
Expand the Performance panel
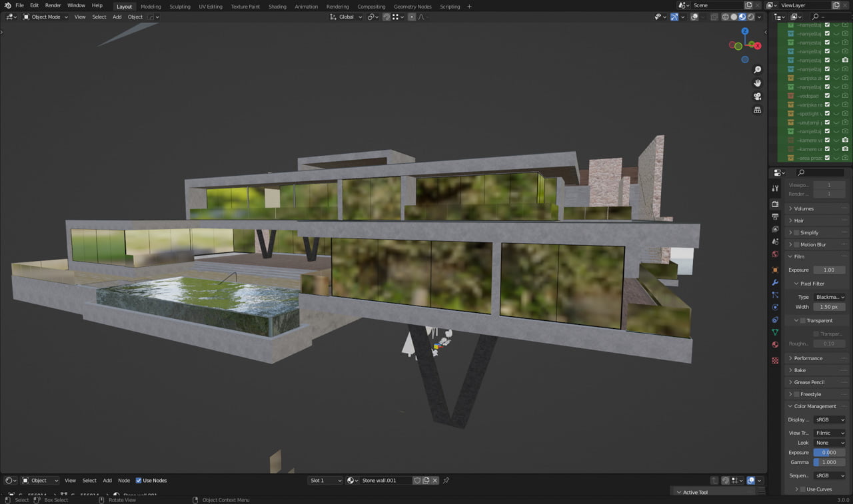tap(808, 358)
